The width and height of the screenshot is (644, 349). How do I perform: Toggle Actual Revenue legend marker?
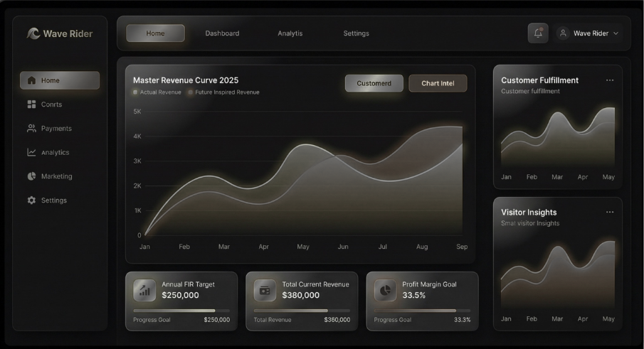[x=135, y=92]
